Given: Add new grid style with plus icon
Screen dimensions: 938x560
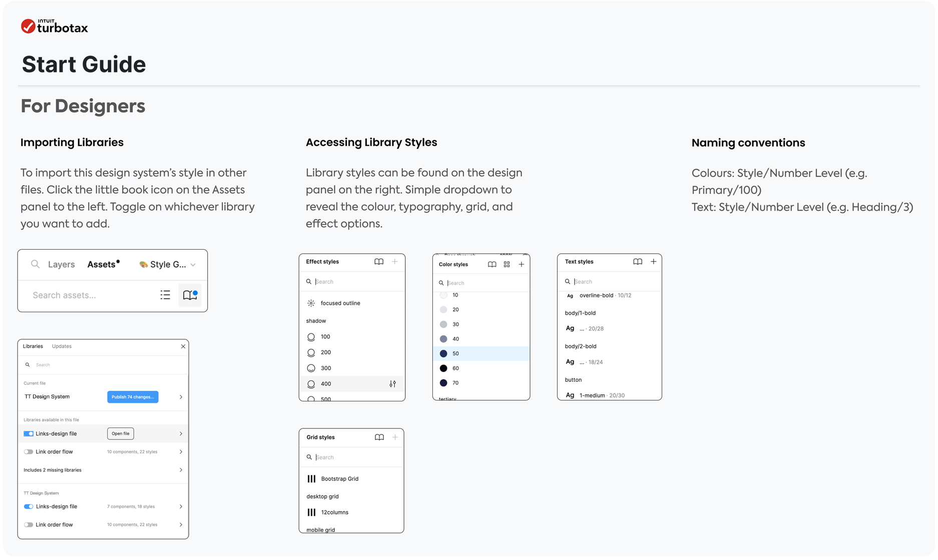Looking at the screenshot, I should pyautogui.click(x=395, y=437).
